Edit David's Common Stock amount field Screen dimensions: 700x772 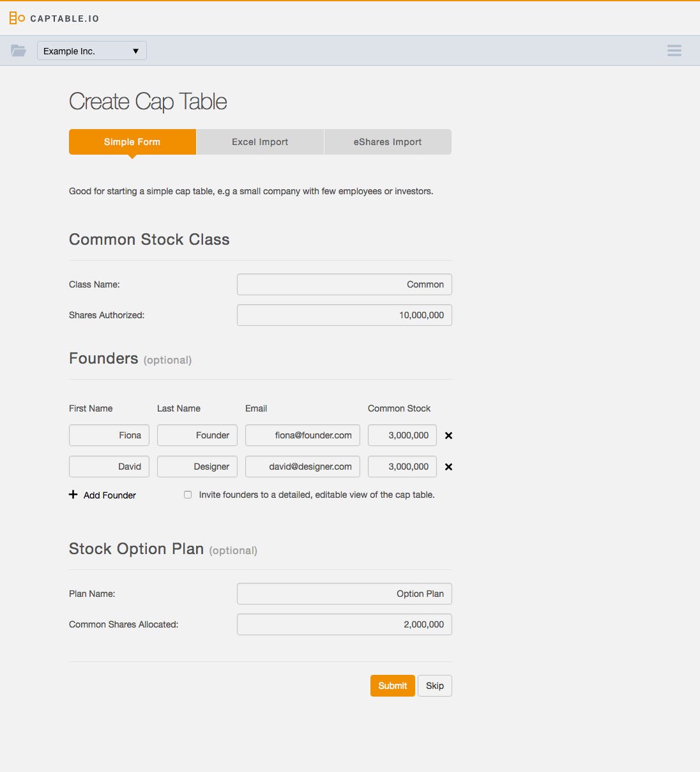click(x=402, y=467)
